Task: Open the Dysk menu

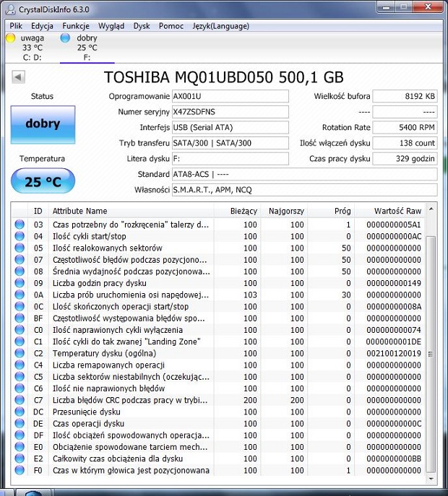Action: point(142,26)
